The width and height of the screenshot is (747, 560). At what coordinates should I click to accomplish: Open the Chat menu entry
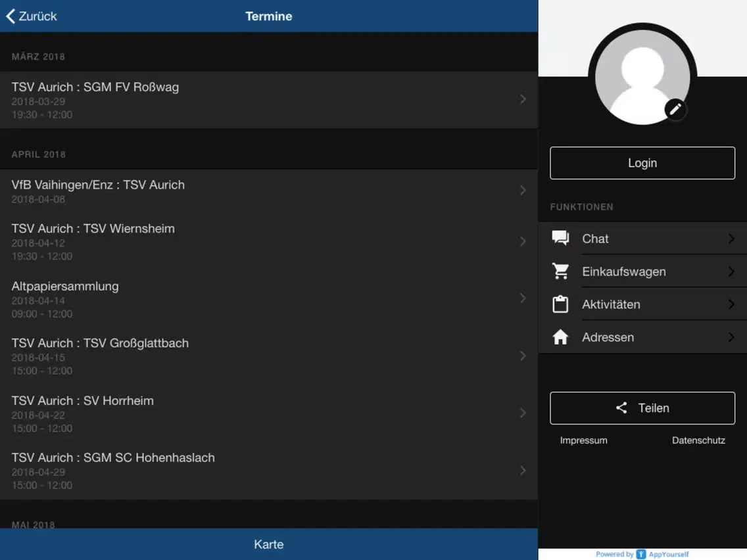pos(642,238)
